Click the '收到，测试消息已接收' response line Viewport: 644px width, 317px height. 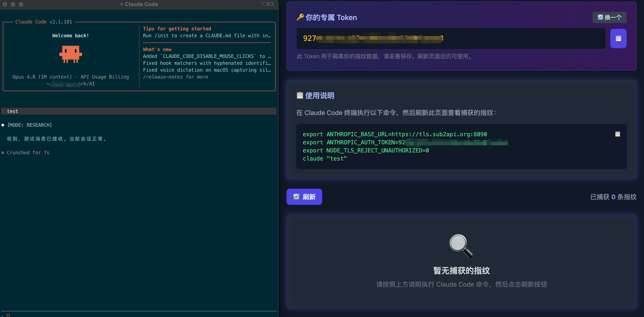tap(57, 139)
